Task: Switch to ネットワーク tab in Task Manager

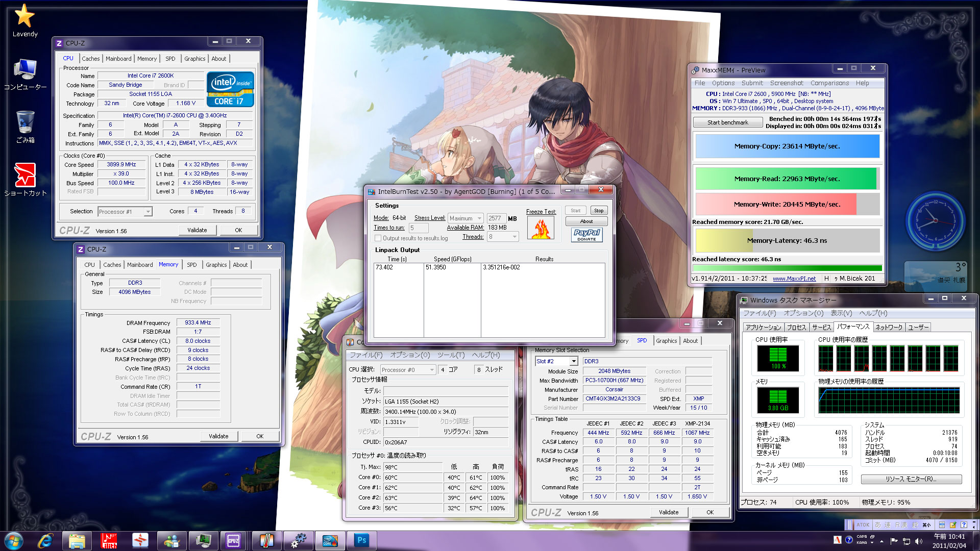Action: click(x=889, y=327)
